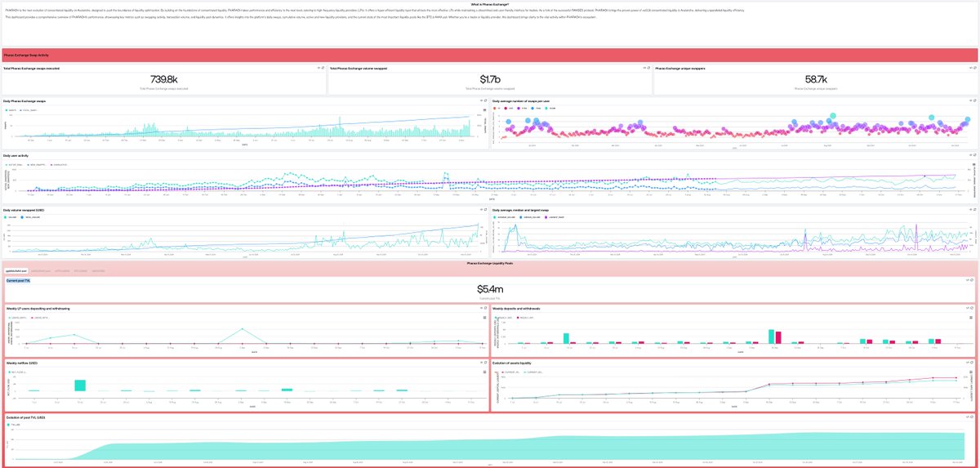980x468 pixels.
Task: Toggle first legend series in Daily user activity
Action: [14, 163]
